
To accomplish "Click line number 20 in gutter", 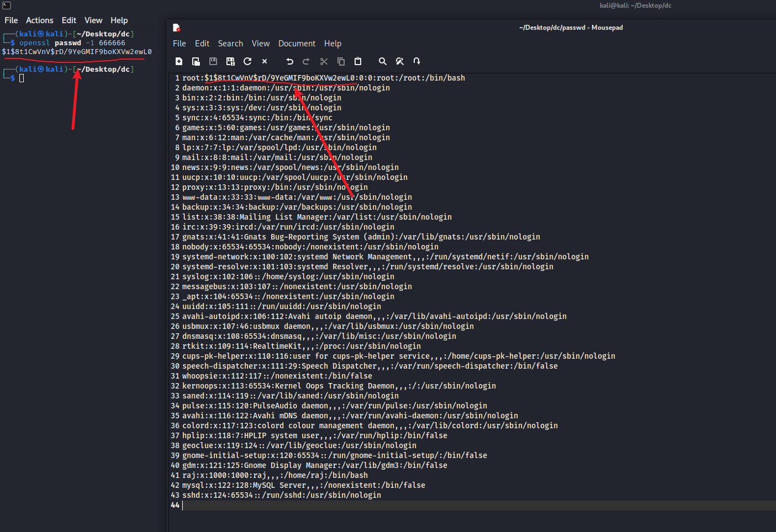I will click(x=175, y=267).
